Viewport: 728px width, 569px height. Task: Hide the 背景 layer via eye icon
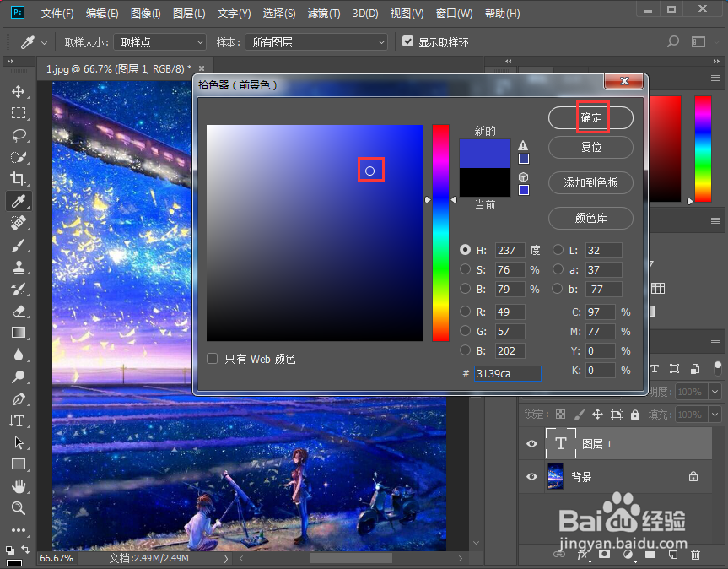coord(531,477)
